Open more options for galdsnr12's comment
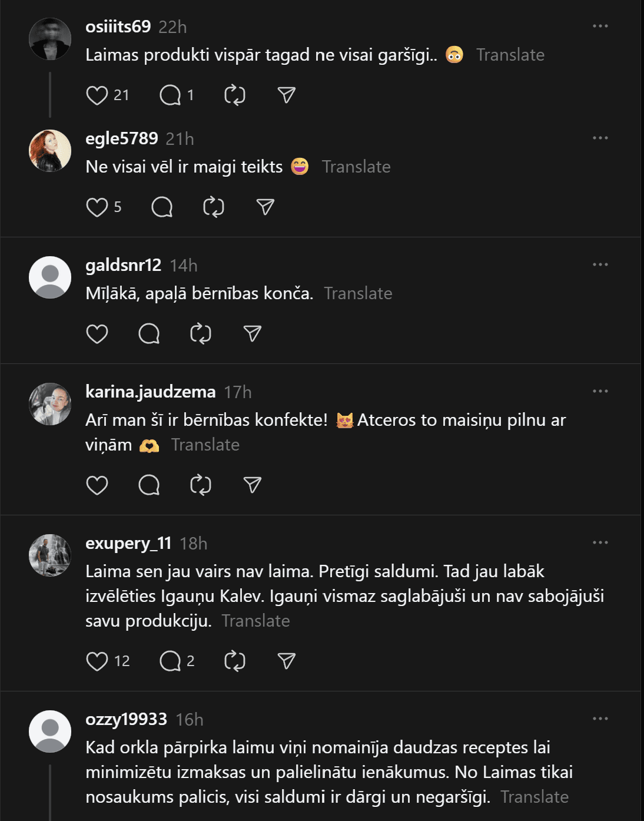This screenshot has height=821, width=644. pos(600,264)
